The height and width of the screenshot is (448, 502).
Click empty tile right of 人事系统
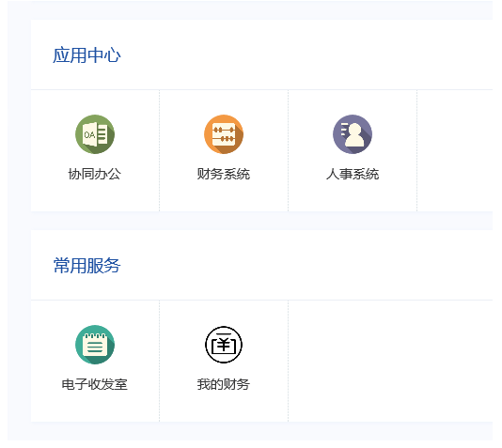click(455, 150)
